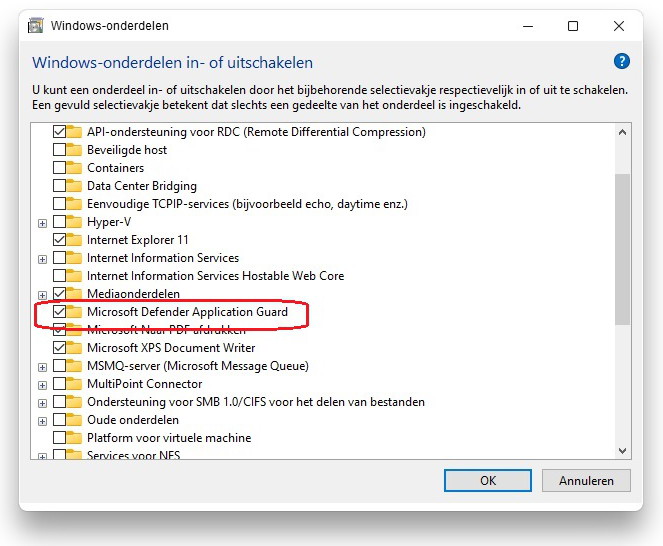Expand the Hyper-V tree node
663x546 pixels.
pos(42,223)
